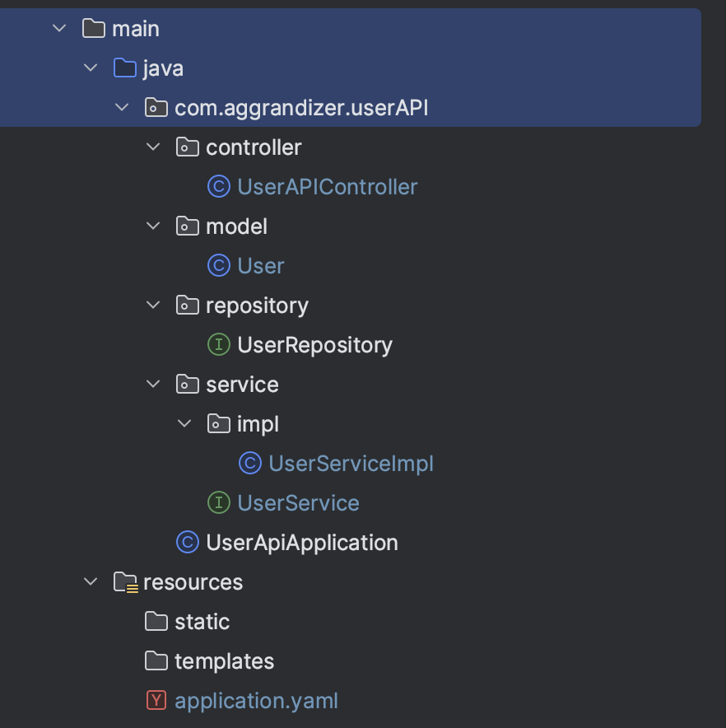Collapse the service package chevron
The image size is (726, 728).
(153, 385)
